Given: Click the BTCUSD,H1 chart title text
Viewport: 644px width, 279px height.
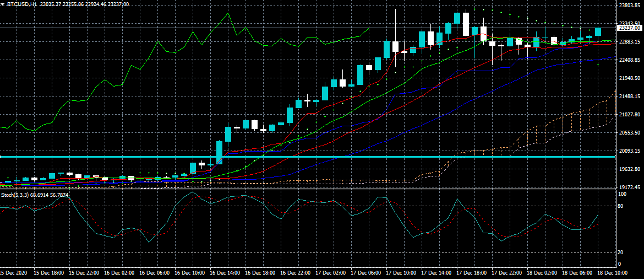Looking at the screenshot, I should click(x=22, y=4).
